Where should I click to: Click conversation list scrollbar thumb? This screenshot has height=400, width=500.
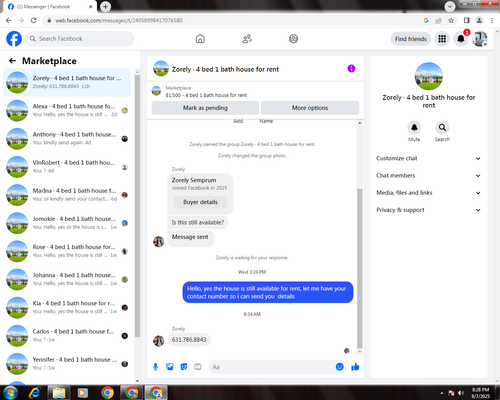137,207
